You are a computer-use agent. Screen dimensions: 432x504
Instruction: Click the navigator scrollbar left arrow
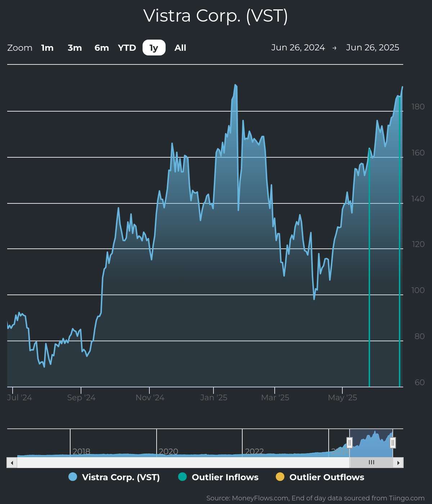tap(12, 463)
